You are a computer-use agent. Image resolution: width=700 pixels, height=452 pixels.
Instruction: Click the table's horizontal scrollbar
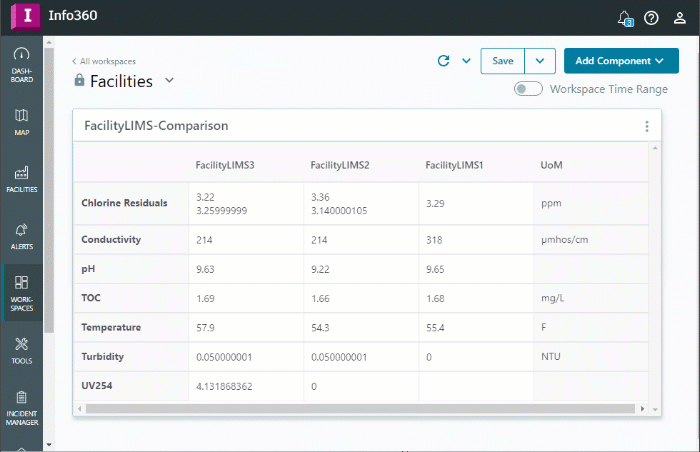pos(360,408)
